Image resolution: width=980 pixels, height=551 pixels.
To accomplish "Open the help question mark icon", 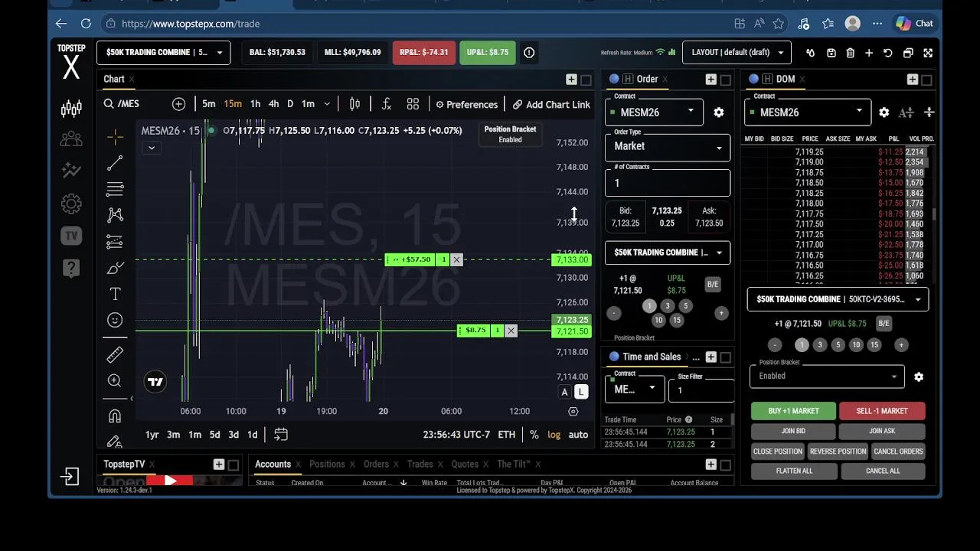I will tap(71, 268).
